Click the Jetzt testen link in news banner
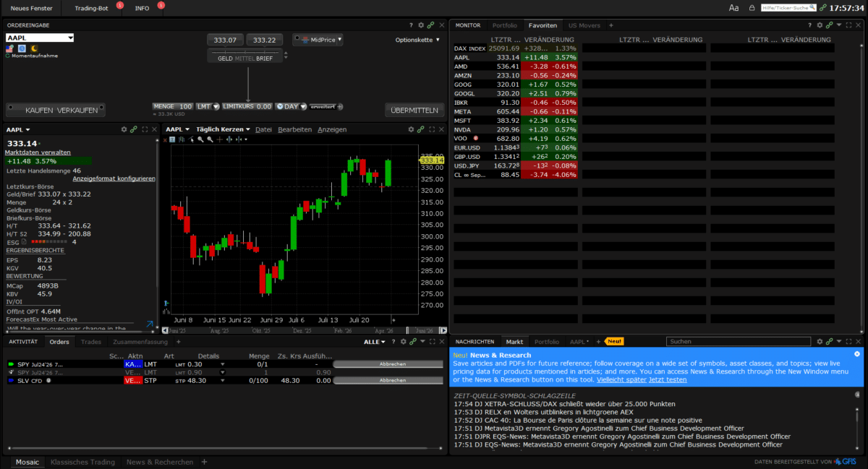Viewport: 868px width, 469px height. coord(668,379)
